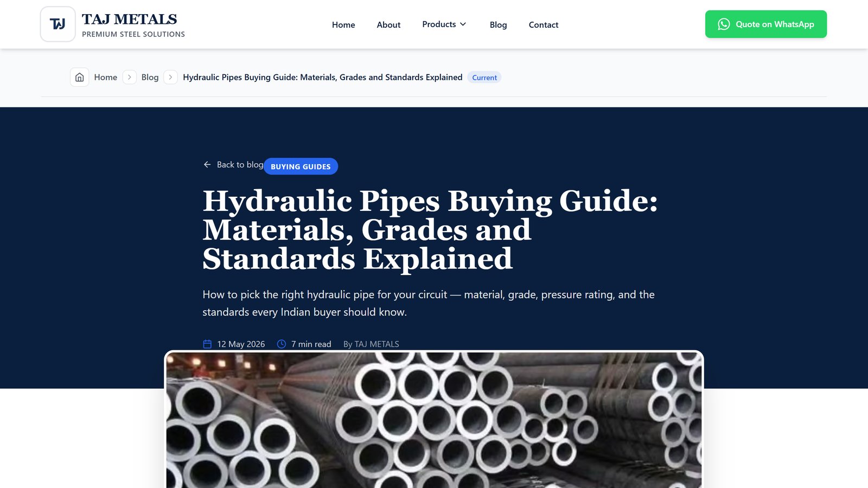Open the Blog nav menu item
Viewport: 868px width, 488px height.
click(x=498, y=25)
